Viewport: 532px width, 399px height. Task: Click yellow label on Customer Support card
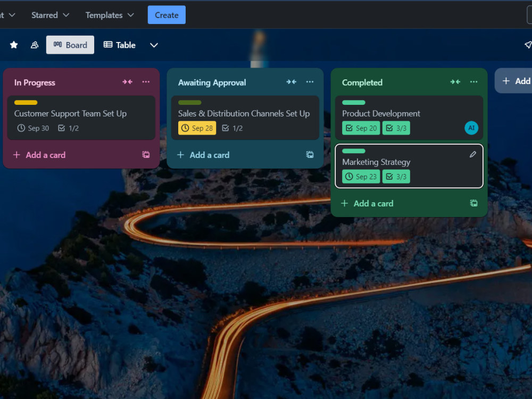26,103
